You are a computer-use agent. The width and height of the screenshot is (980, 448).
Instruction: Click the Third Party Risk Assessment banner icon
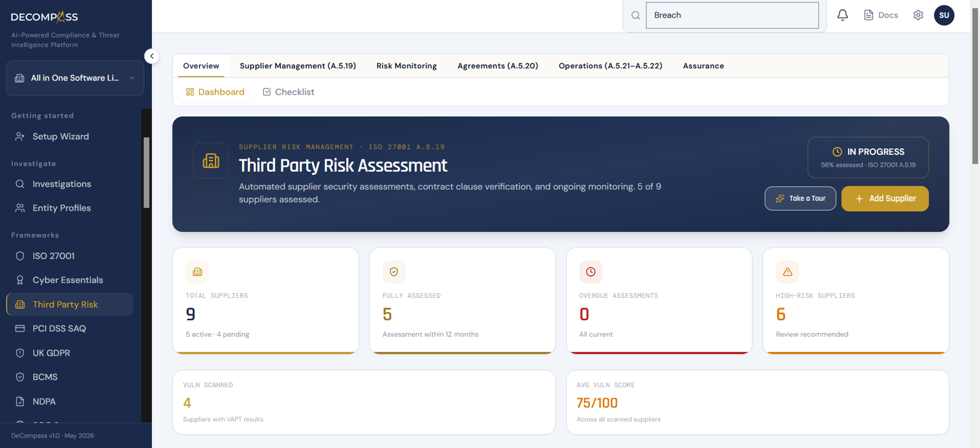211,161
